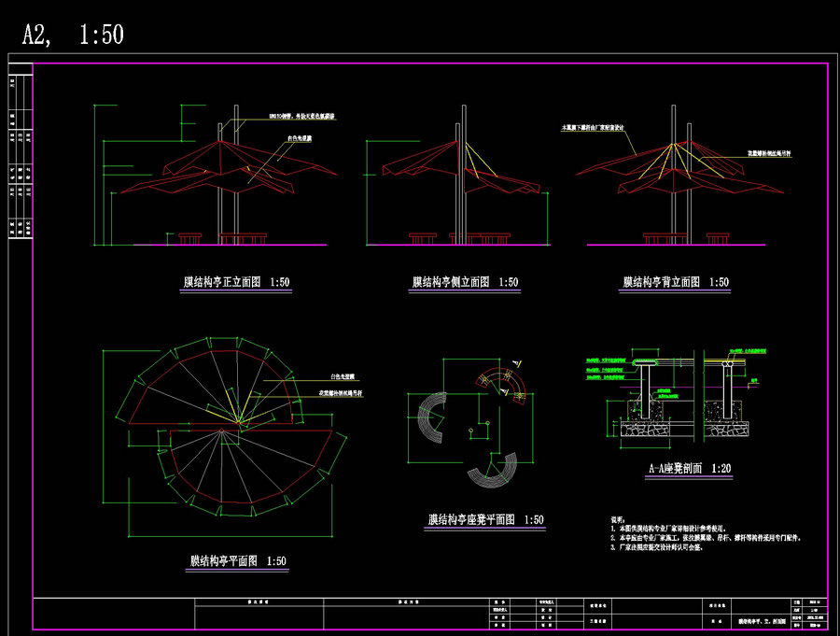The height and width of the screenshot is (636, 840).
Task: Click the 白色电浆膜 annotation in front elevation
Action: click(x=300, y=137)
